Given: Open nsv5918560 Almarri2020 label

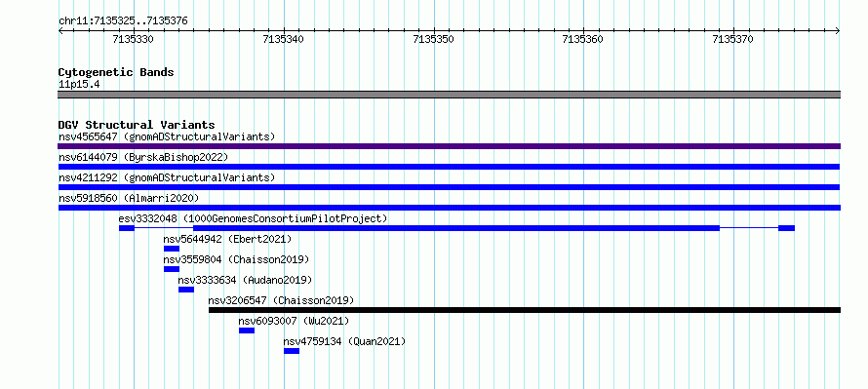Looking at the screenshot, I should [x=129, y=198].
